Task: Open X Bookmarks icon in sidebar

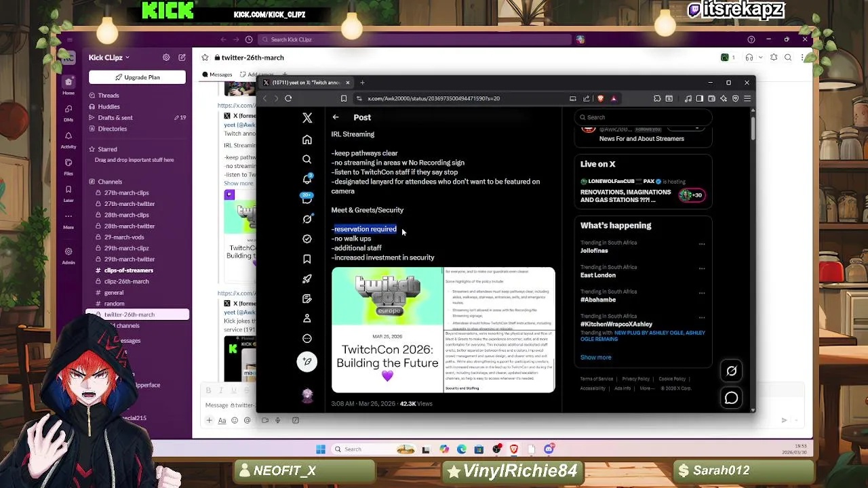Action: [x=307, y=259]
